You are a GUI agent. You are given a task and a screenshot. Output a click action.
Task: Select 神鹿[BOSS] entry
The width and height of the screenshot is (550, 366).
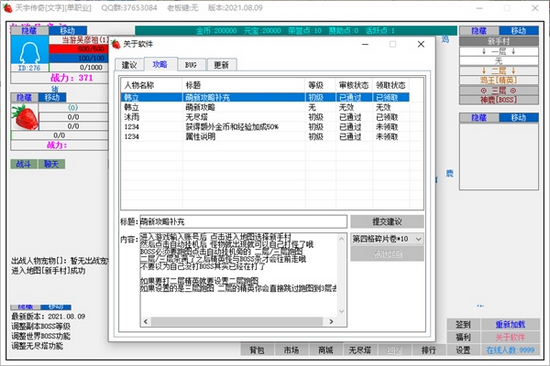pos(499,100)
